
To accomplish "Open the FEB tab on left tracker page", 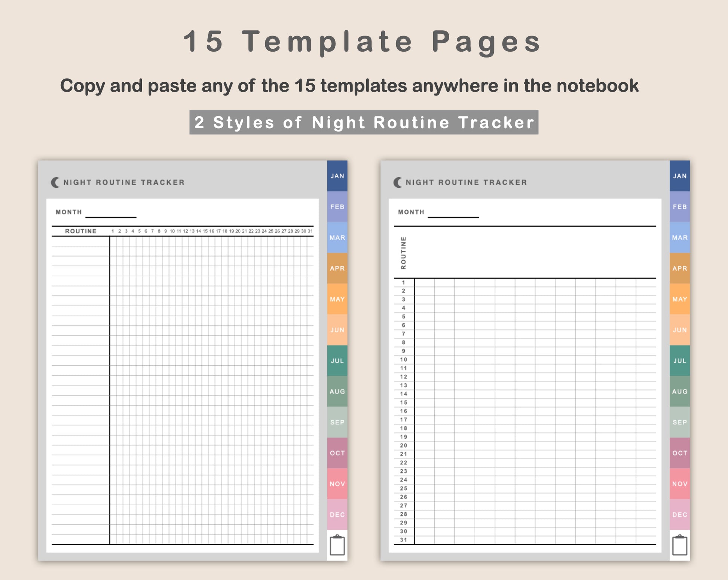I will pyautogui.click(x=337, y=207).
